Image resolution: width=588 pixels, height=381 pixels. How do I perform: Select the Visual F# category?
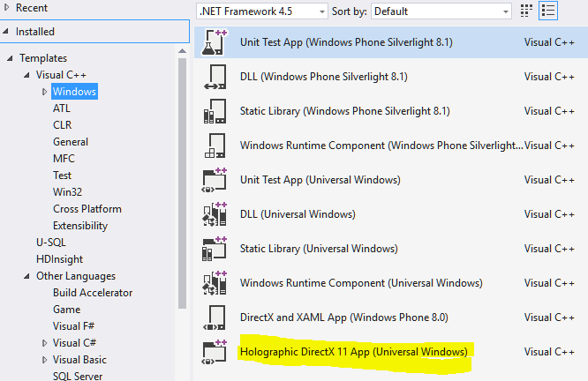pyautogui.click(x=73, y=326)
